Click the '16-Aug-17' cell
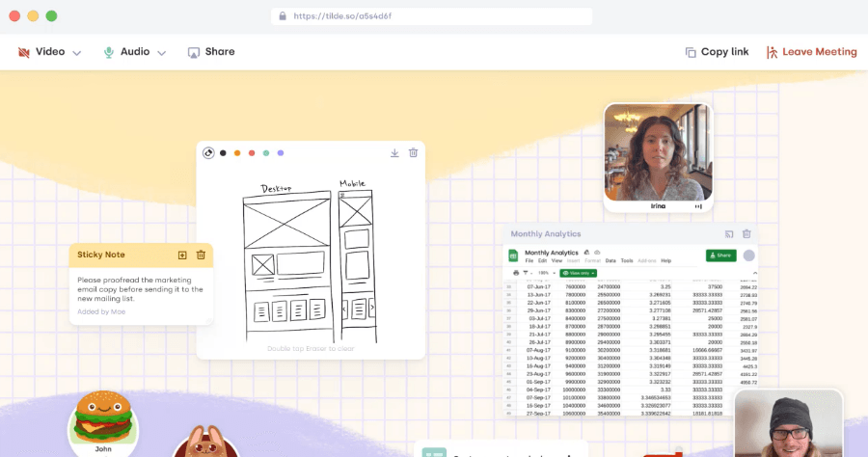This screenshot has height=457, width=868. (538, 365)
